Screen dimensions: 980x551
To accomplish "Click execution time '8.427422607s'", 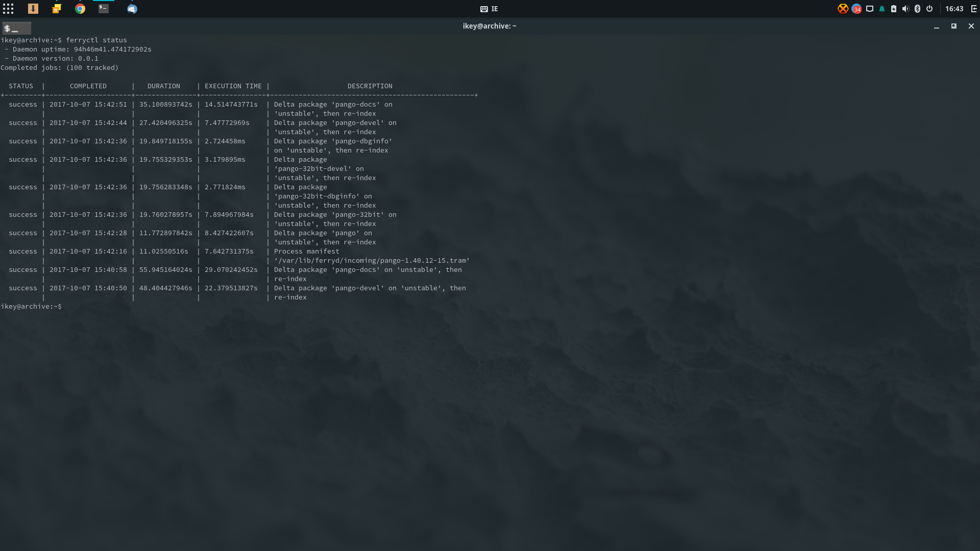I will tap(229, 233).
